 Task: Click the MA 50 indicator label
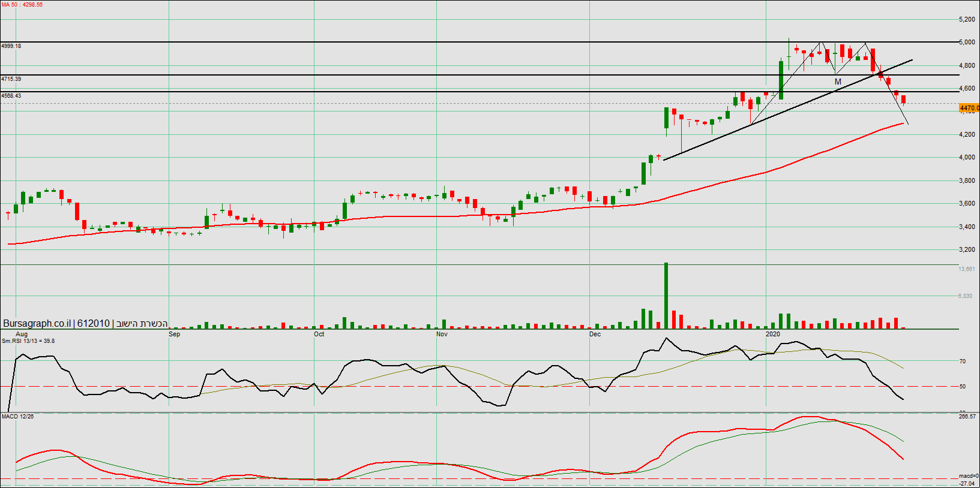[22, 5]
